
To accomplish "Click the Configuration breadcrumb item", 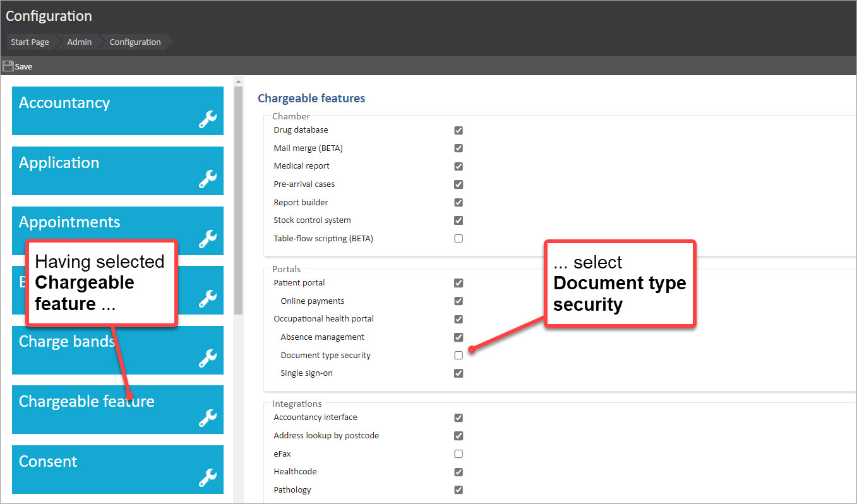I will point(135,42).
